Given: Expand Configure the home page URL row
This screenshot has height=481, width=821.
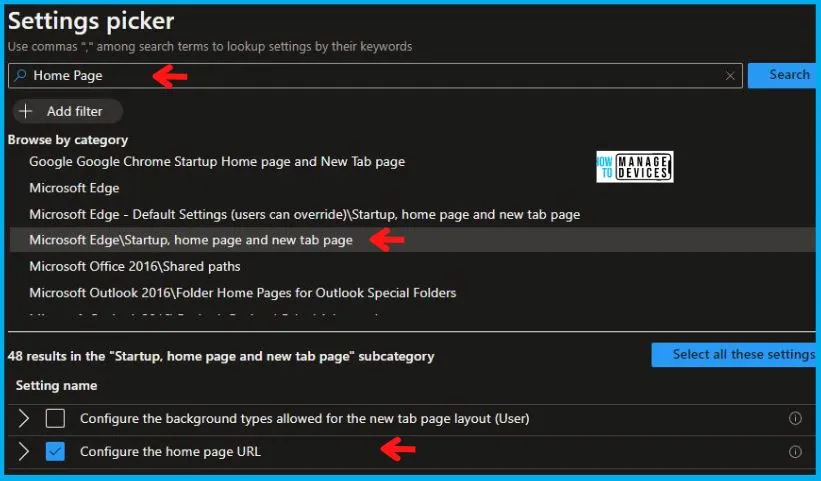Looking at the screenshot, I should (24, 451).
